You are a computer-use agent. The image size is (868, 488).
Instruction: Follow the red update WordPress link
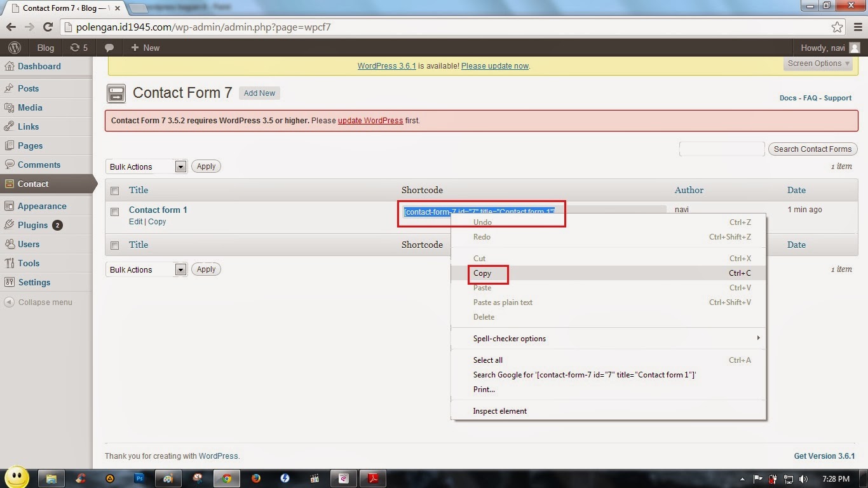point(370,121)
